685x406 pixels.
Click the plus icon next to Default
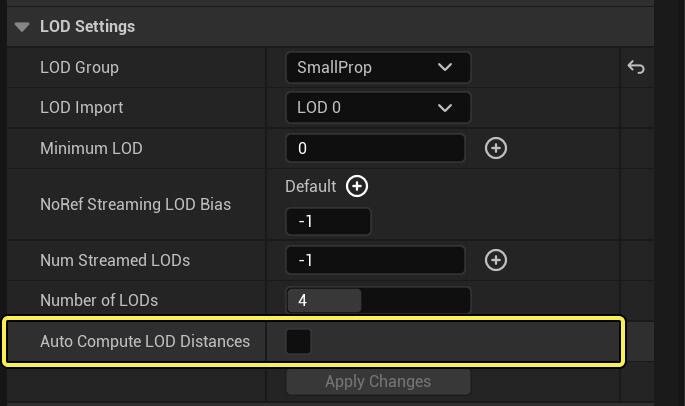tap(357, 186)
